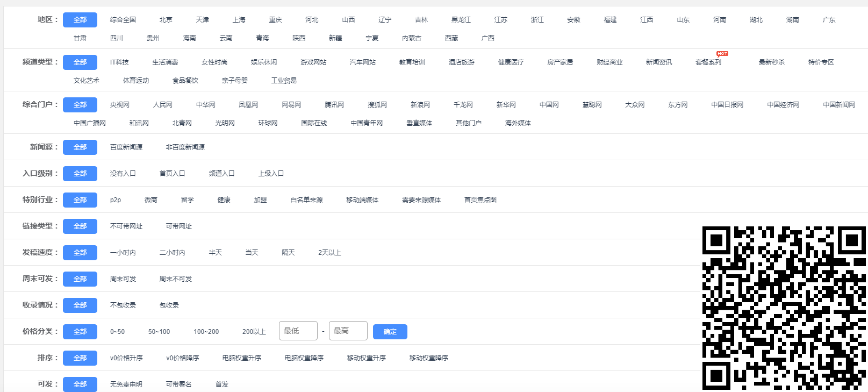Filter price range 0~50
868x392 pixels.
[x=118, y=332]
